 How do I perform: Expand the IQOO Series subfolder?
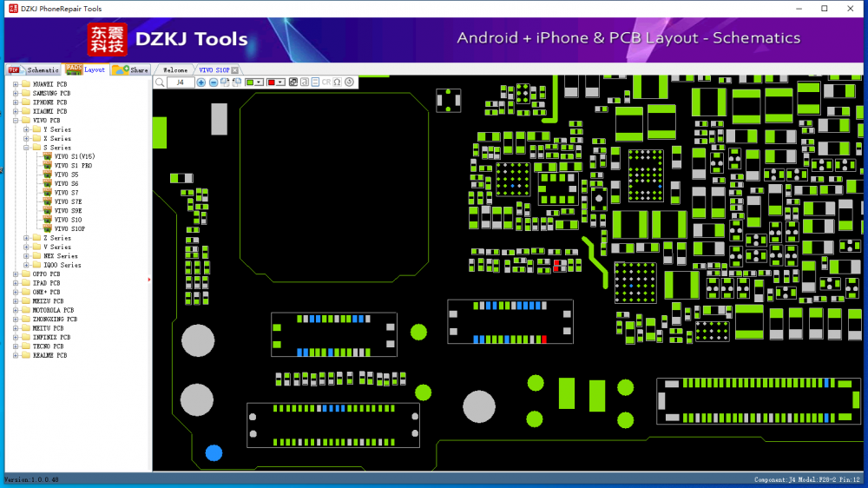click(26, 265)
